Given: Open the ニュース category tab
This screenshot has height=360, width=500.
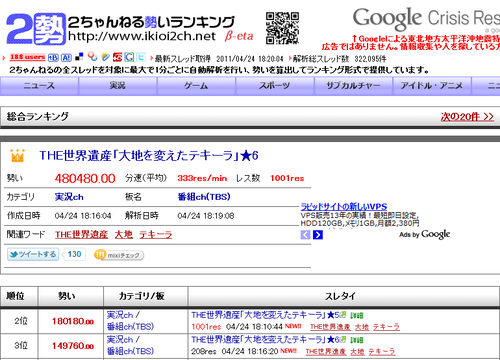Looking at the screenshot, I should pyautogui.click(x=39, y=86).
